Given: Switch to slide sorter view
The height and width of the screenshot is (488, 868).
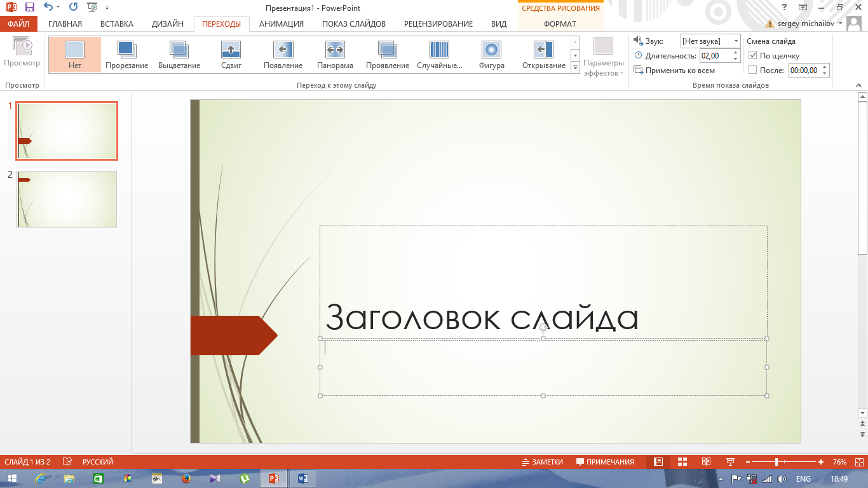Looking at the screenshot, I should point(682,462).
